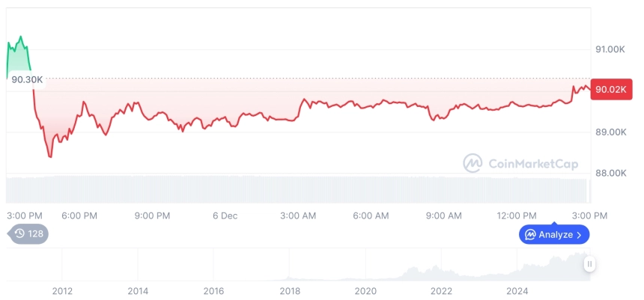This screenshot has height=300, width=644.
Task: Expand Analyze using its chevron arrow
Action: pos(579,235)
